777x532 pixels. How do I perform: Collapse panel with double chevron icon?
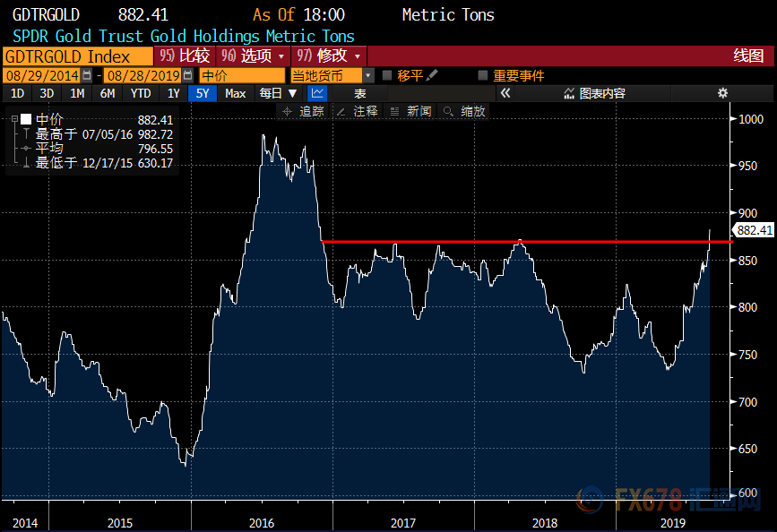(505, 93)
